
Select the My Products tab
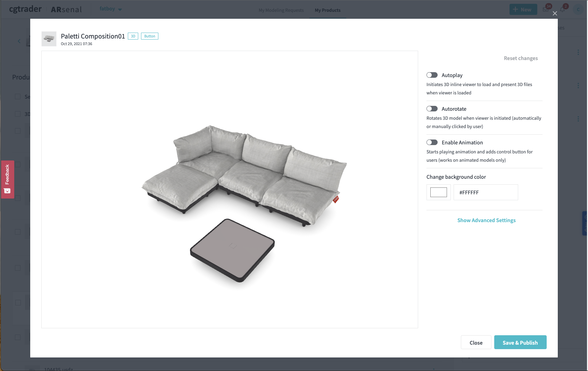point(328,10)
